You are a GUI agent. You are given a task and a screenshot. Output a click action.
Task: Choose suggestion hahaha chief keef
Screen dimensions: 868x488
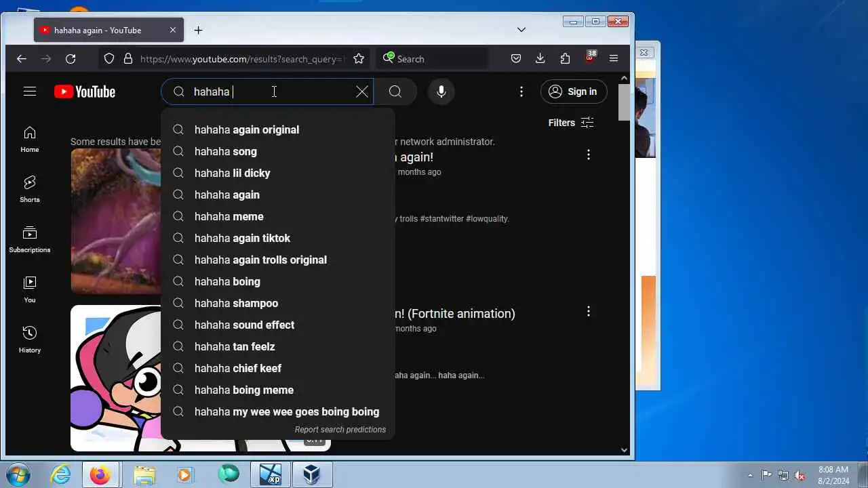pos(277,368)
